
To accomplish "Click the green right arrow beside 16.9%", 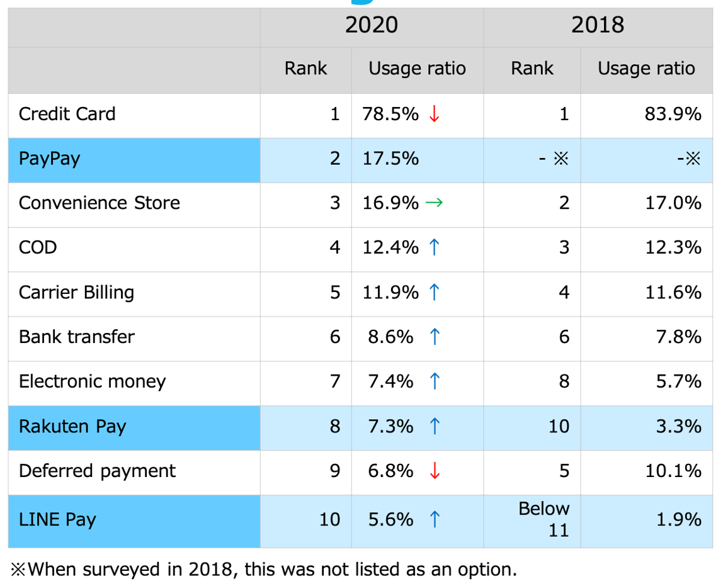I will point(434,203).
